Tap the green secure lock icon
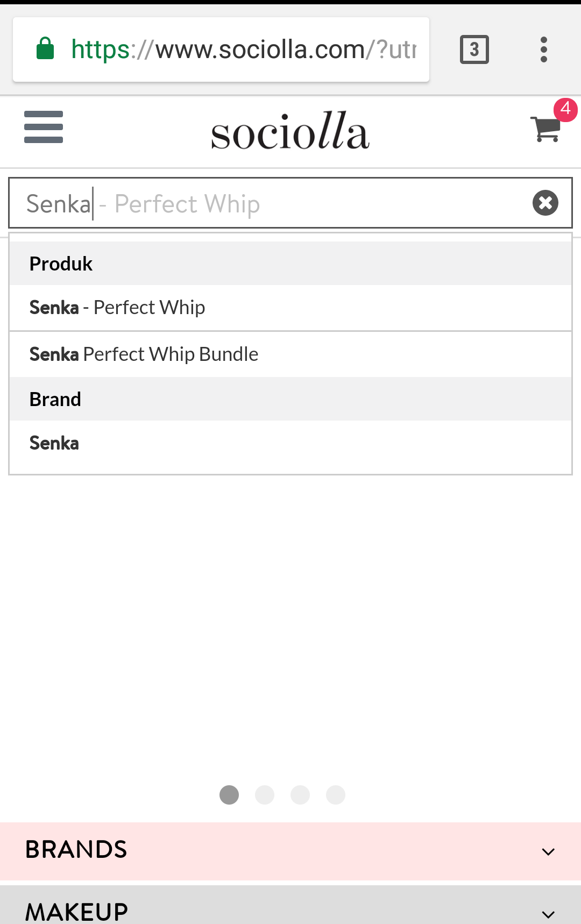This screenshot has height=924, width=581. [45, 49]
